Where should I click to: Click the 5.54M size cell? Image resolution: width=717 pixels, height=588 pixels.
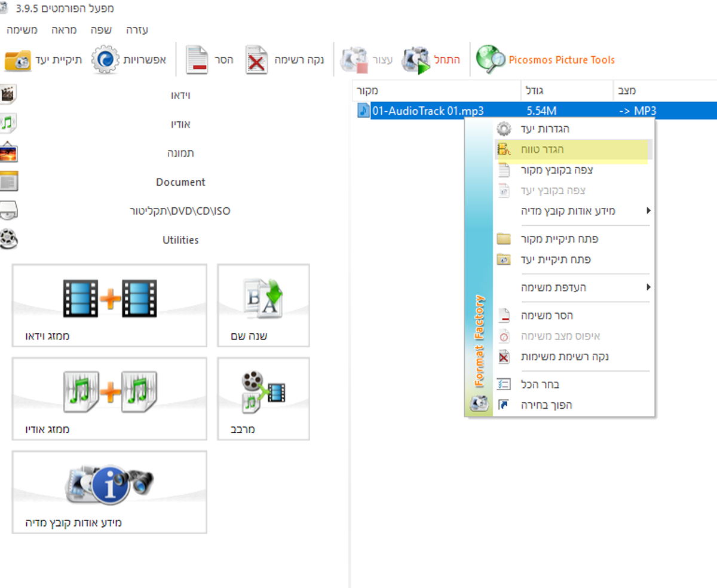542,111
